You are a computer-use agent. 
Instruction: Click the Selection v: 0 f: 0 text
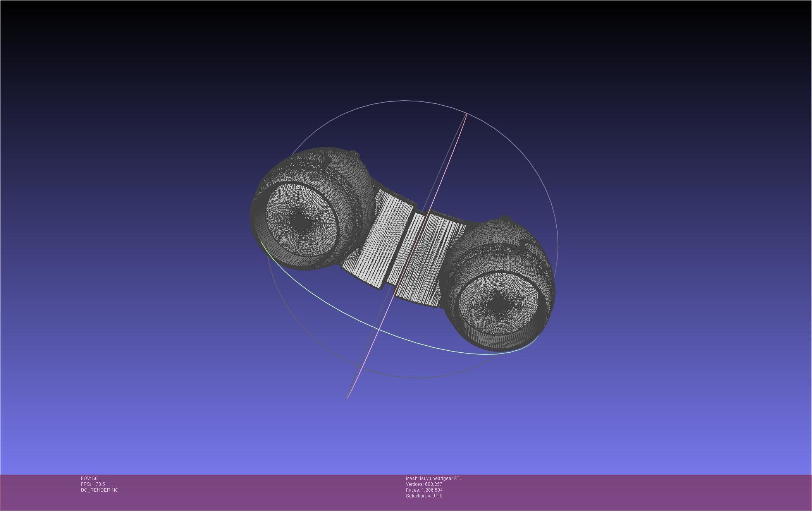tap(424, 496)
